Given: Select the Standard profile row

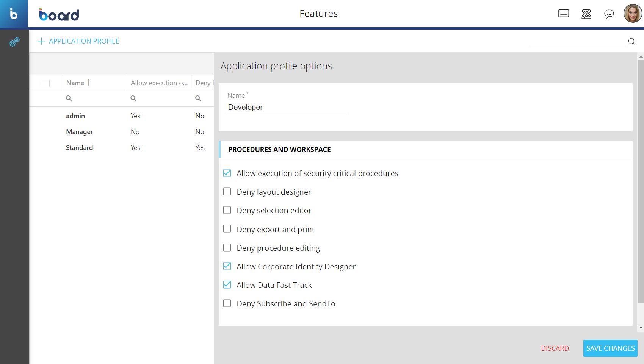Looking at the screenshot, I should [80, 148].
